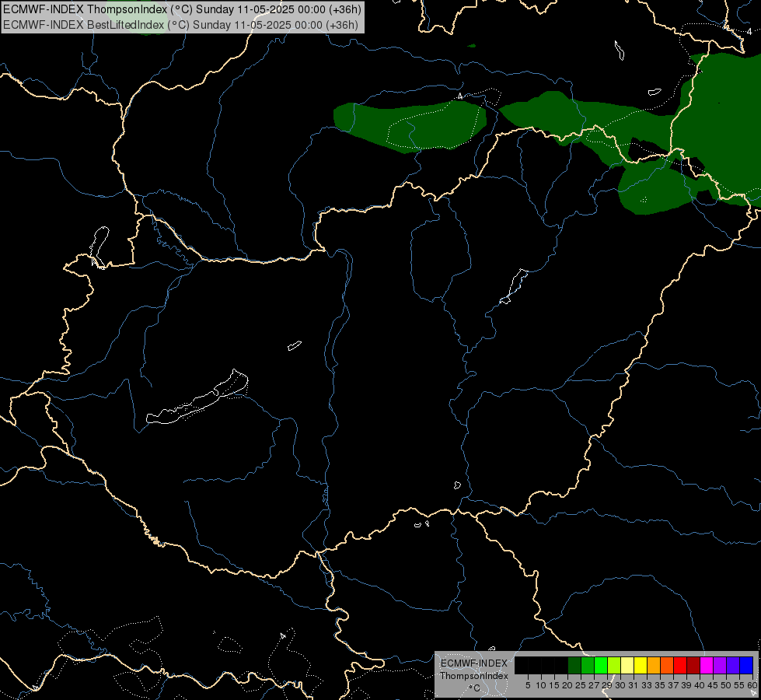Screen dimensions: 761x700
Task: Click the dark green 20–25 legend swatch
Action: [574, 665]
